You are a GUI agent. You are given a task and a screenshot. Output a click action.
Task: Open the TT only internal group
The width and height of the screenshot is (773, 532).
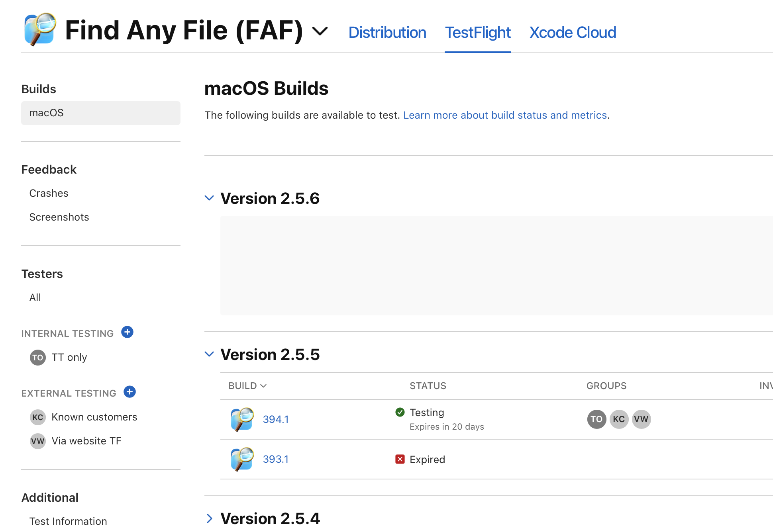[69, 357]
